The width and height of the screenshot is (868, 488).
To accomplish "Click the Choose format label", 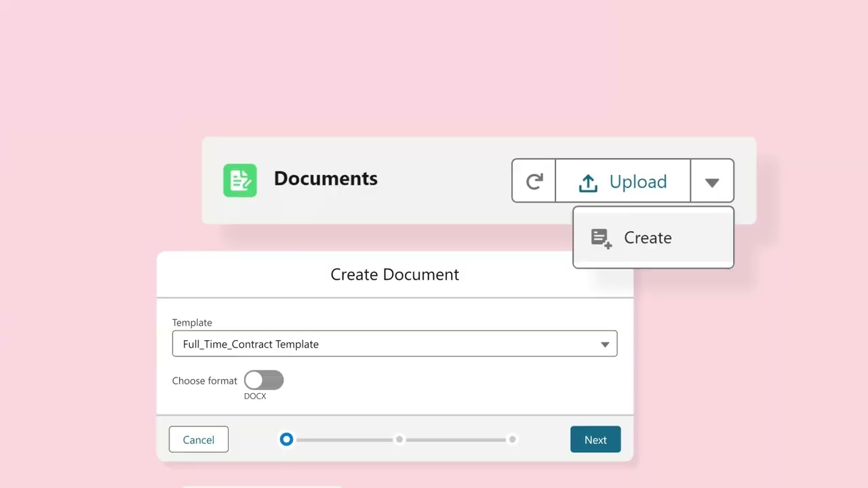I will tap(204, 381).
